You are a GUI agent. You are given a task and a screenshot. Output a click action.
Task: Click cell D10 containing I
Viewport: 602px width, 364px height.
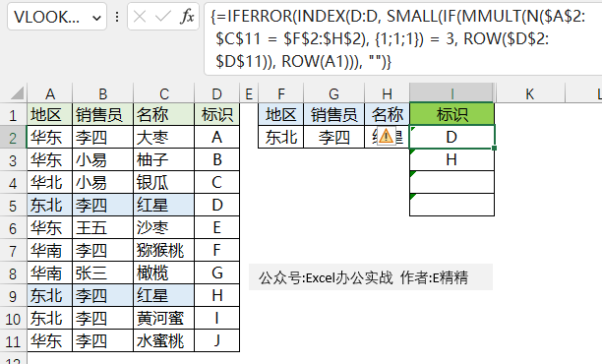217,319
